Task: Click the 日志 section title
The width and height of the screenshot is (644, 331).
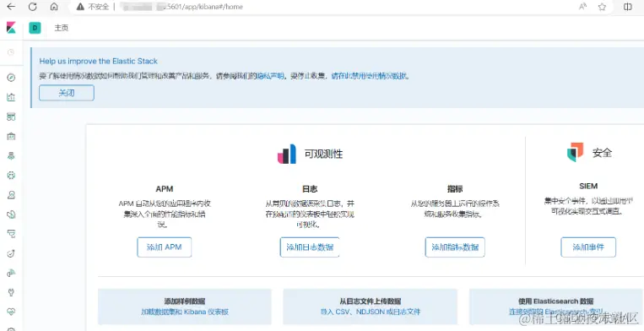Action: pyautogui.click(x=310, y=189)
